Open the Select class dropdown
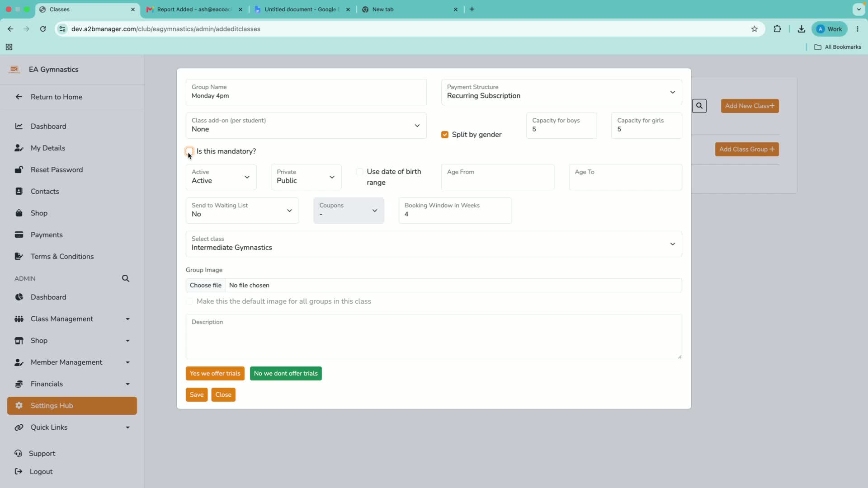Viewport: 868px width, 488px height. 434,244
